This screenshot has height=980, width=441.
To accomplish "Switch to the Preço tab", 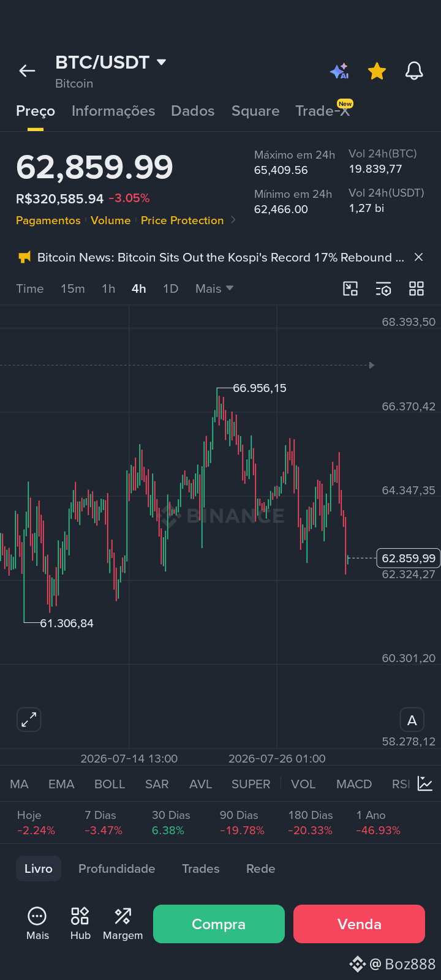I will [36, 111].
